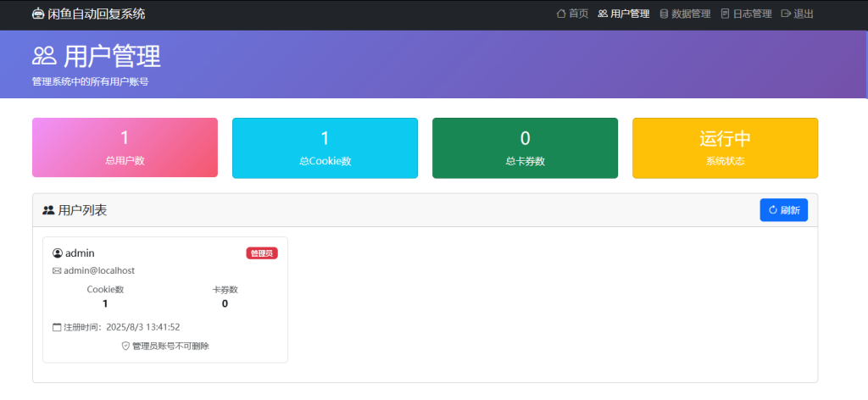The height and width of the screenshot is (400, 868).
Task: Select the pink 总用户数 stat card
Action: coord(125,147)
